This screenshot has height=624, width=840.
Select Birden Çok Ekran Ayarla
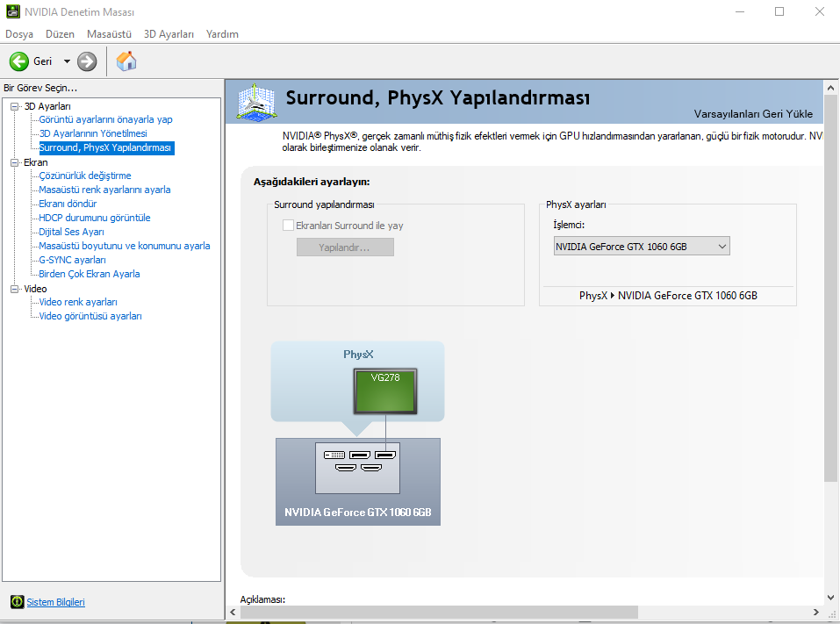(x=90, y=274)
